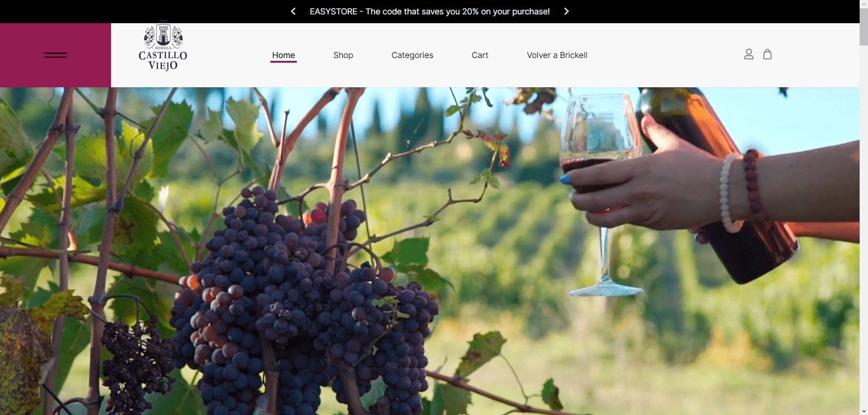
Task: Open the Cart page link
Action: tap(480, 55)
